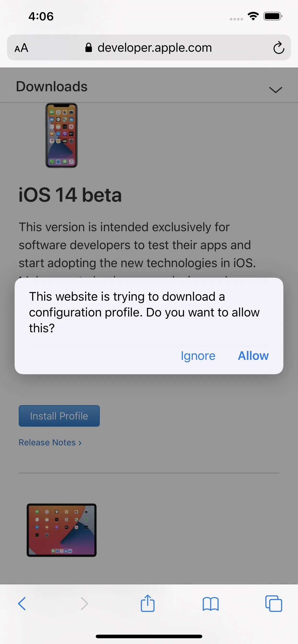298x644 pixels.
Task: Show all tabs with the tabs icon
Action: (274, 604)
